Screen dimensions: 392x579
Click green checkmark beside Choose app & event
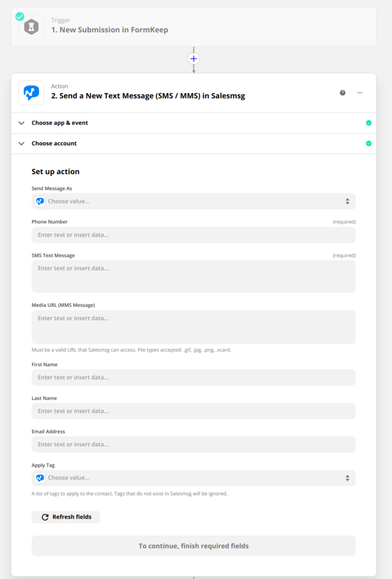tap(369, 123)
